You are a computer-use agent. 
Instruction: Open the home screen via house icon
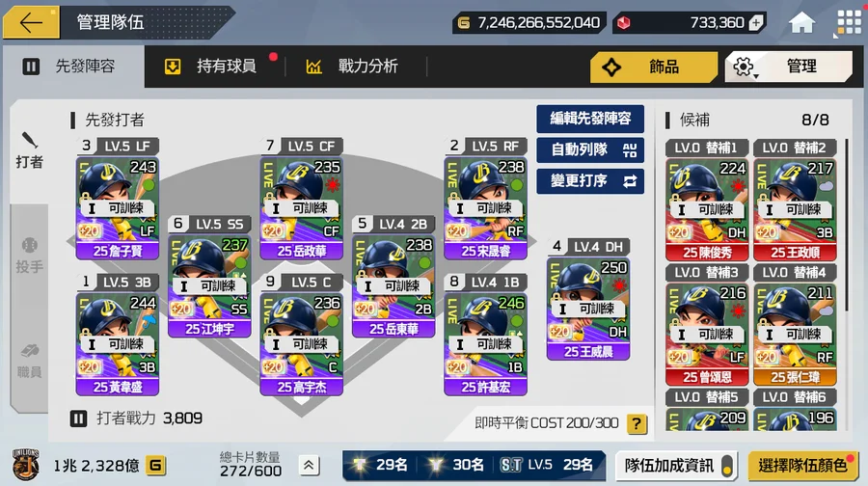801,23
